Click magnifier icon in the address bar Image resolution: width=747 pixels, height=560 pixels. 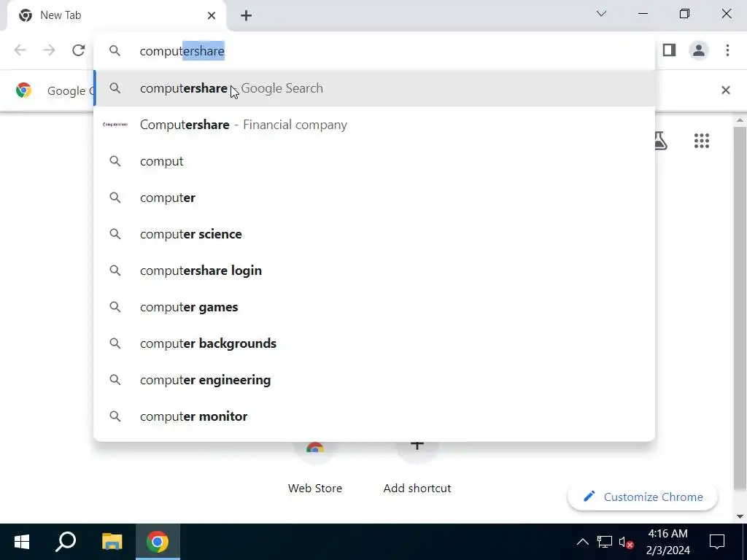(x=115, y=50)
